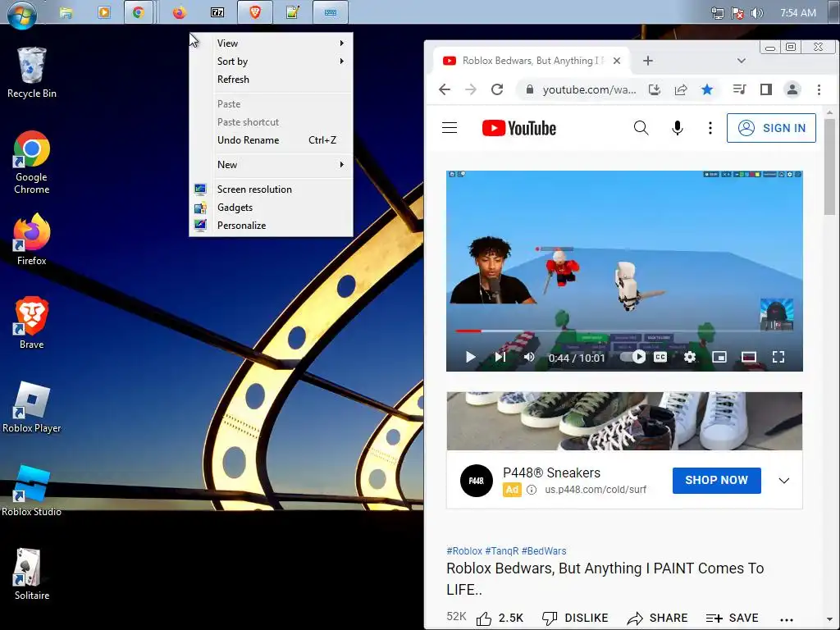The image size is (840, 630).
Task: Click the install app icon in address bar
Action: point(655,89)
